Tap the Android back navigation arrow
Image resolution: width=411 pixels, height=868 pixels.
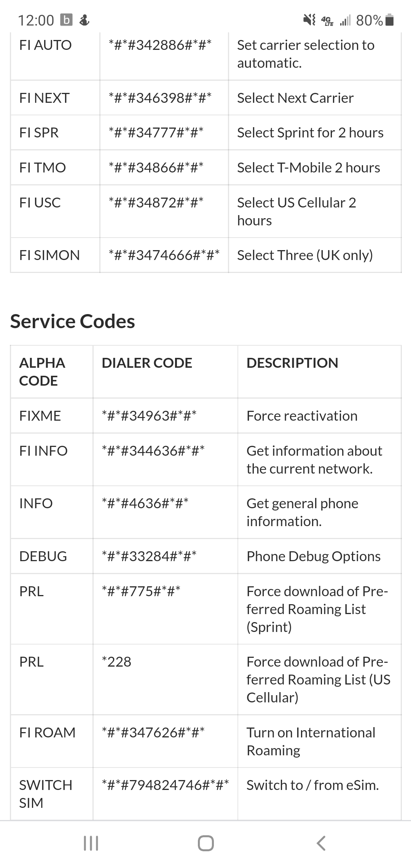pyautogui.click(x=321, y=843)
